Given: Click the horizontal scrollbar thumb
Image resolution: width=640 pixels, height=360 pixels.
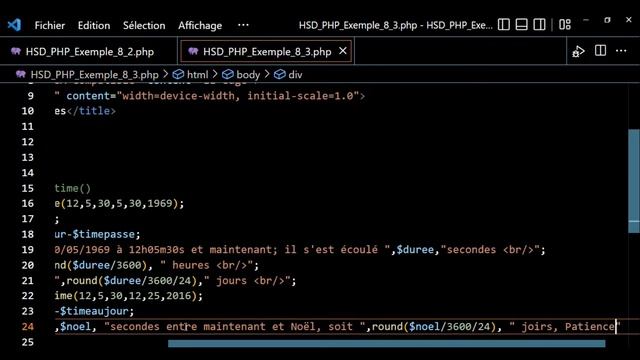Looking at the screenshot, I should tap(387, 344).
